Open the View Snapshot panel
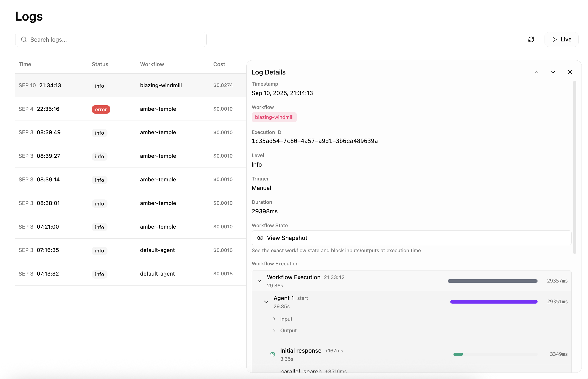The width and height of the screenshot is (588, 379). coord(287,238)
